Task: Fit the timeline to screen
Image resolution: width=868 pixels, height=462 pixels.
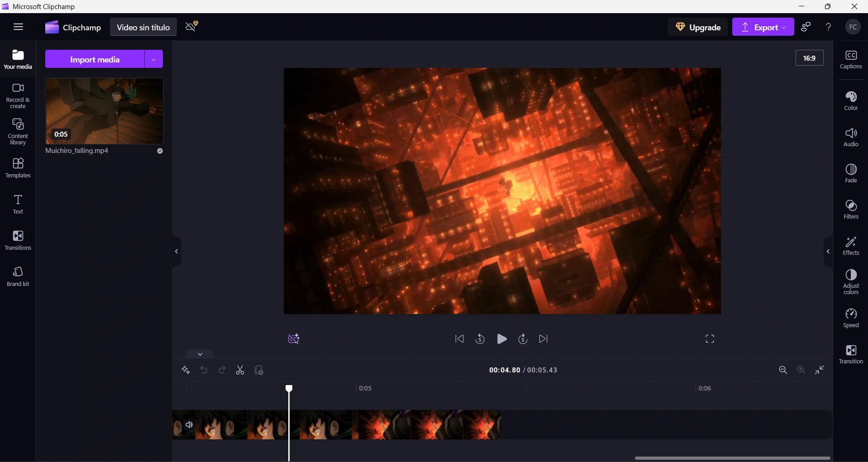Action: [820, 370]
